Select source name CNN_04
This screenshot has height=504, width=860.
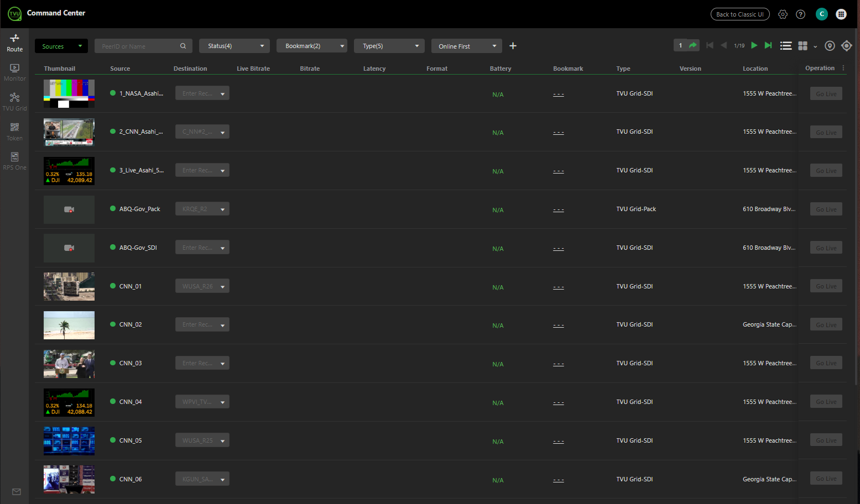pyautogui.click(x=131, y=402)
